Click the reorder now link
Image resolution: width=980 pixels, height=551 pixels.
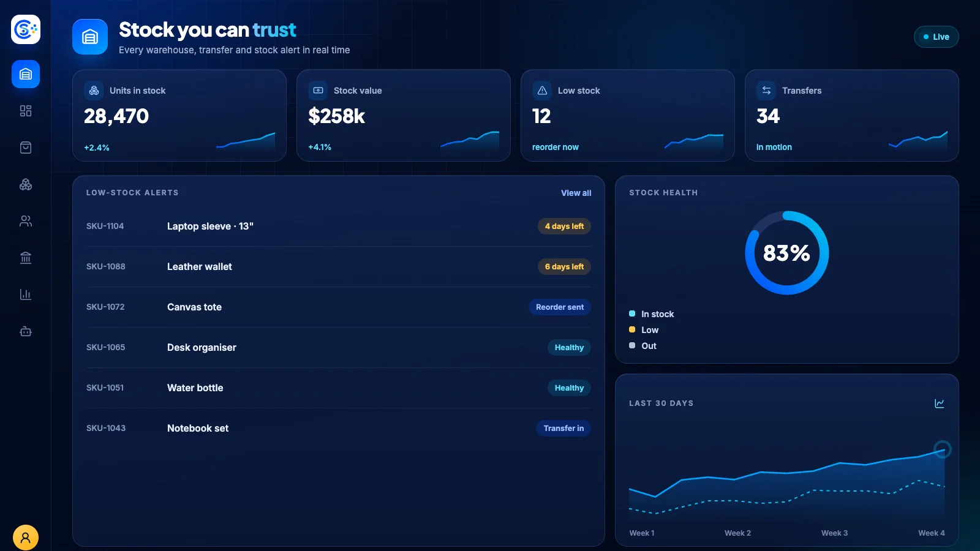[x=555, y=147]
